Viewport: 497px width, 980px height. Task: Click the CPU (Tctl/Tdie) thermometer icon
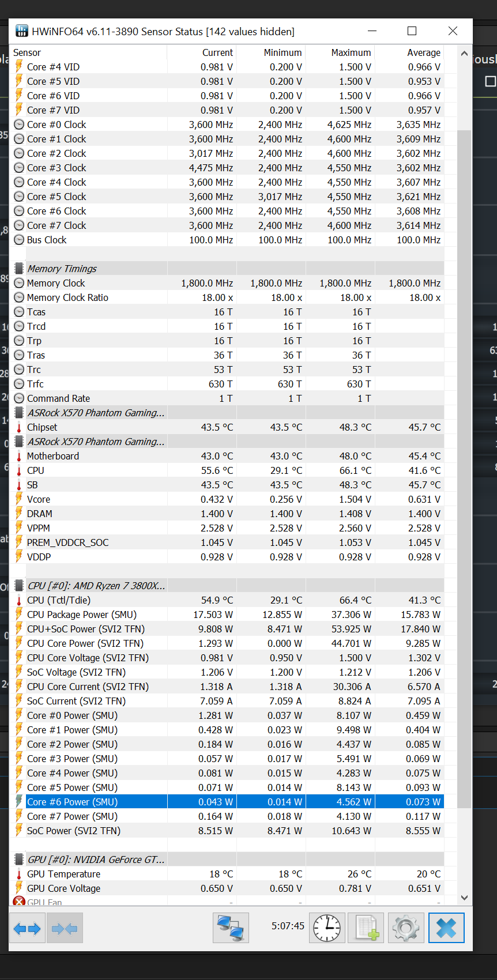coord(19,600)
